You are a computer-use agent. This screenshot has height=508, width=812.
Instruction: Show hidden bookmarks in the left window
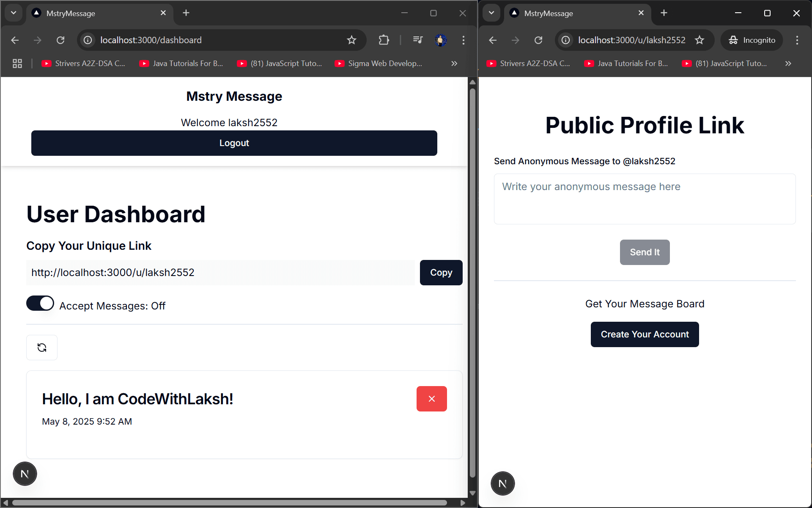coord(454,63)
